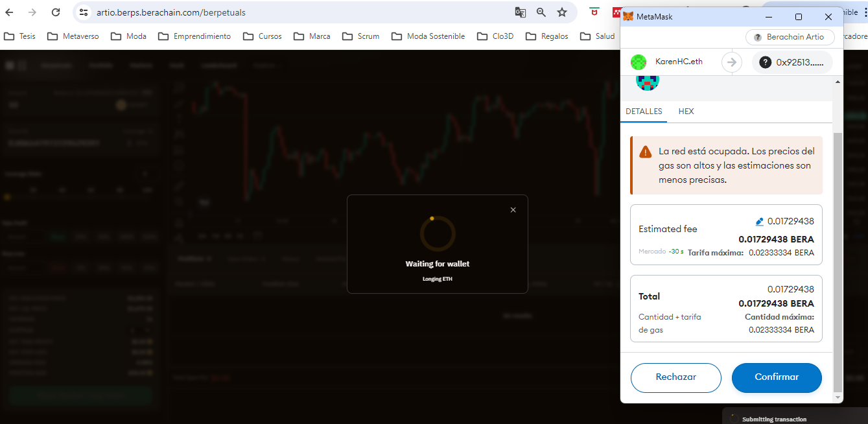
Task: Click the KarenHC.eth account name
Action: click(679, 62)
